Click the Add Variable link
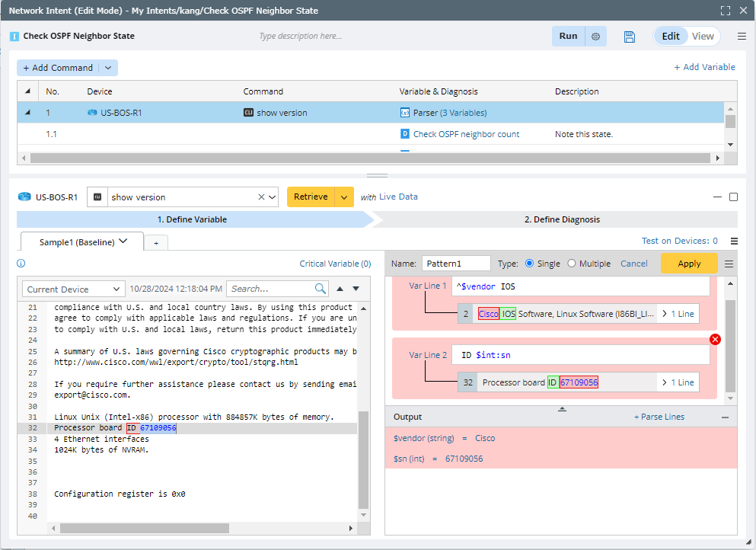The width and height of the screenshot is (756, 550). pos(704,67)
